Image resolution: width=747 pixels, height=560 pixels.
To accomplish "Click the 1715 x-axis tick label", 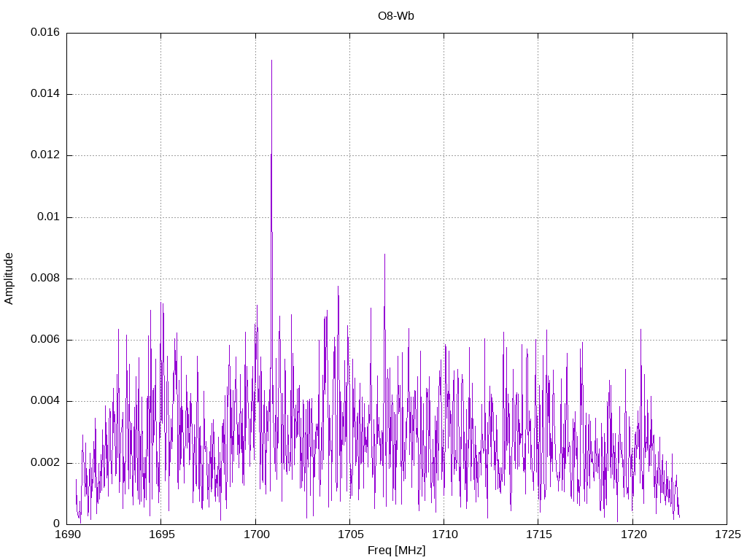I will pyautogui.click(x=539, y=534).
